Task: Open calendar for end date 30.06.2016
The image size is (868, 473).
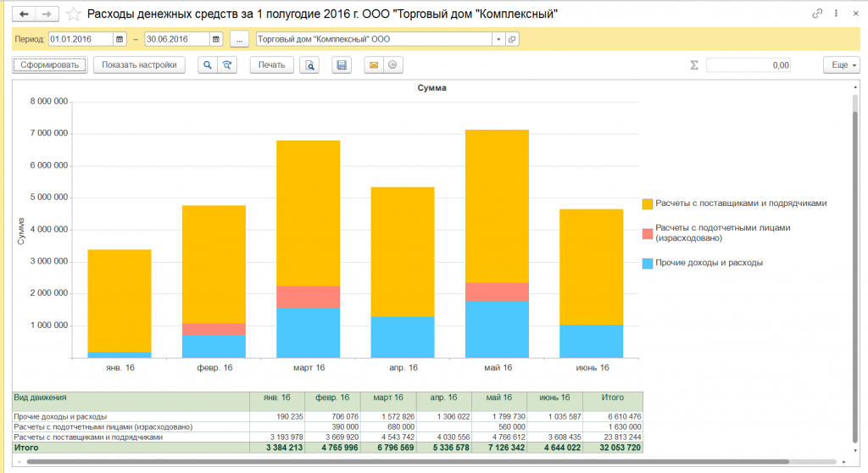Action: (x=216, y=39)
